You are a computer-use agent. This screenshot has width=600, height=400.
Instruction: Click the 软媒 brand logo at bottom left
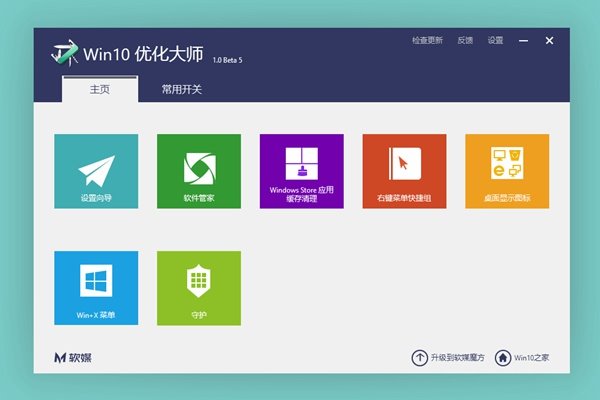[76, 357]
